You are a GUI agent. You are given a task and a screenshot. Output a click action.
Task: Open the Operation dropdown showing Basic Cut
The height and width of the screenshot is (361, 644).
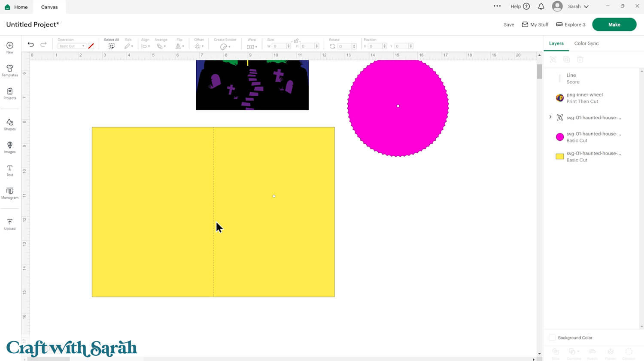coord(72,46)
